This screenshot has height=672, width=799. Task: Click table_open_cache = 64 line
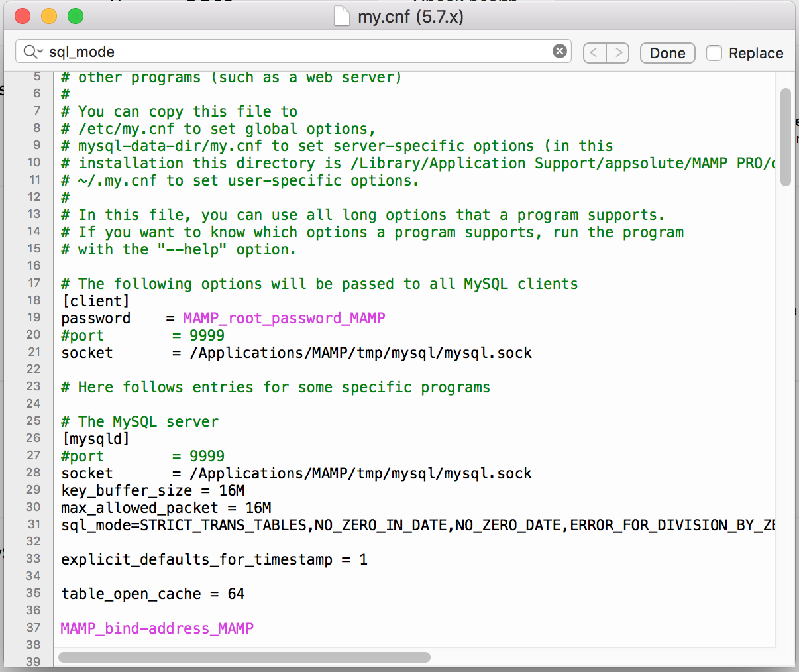tap(153, 594)
